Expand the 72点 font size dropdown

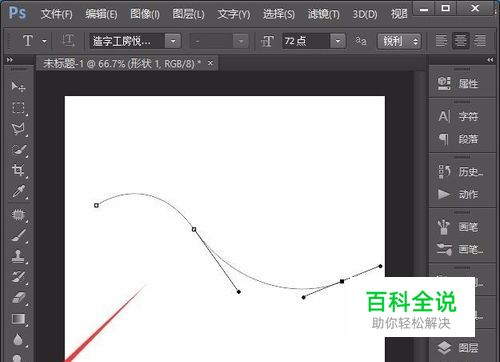338,41
